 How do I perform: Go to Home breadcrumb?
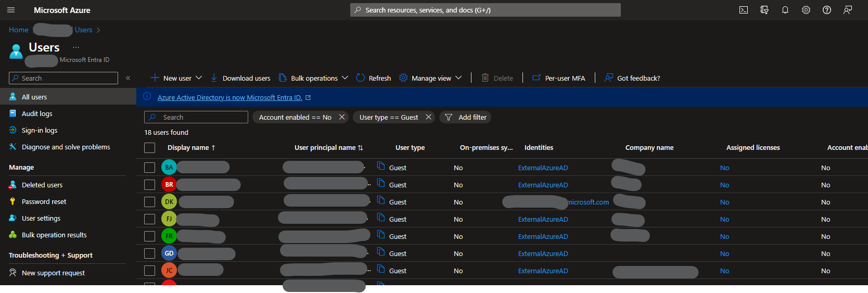tap(19, 30)
